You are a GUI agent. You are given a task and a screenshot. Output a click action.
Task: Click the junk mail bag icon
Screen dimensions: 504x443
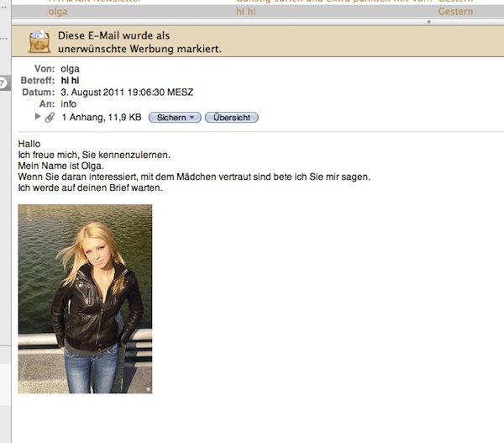(x=39, y=41)
